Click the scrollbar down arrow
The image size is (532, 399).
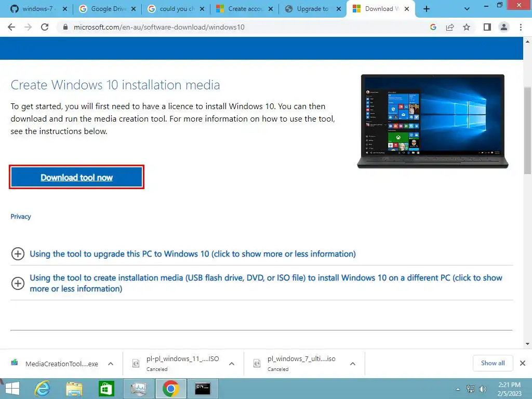tap(528, 344)
